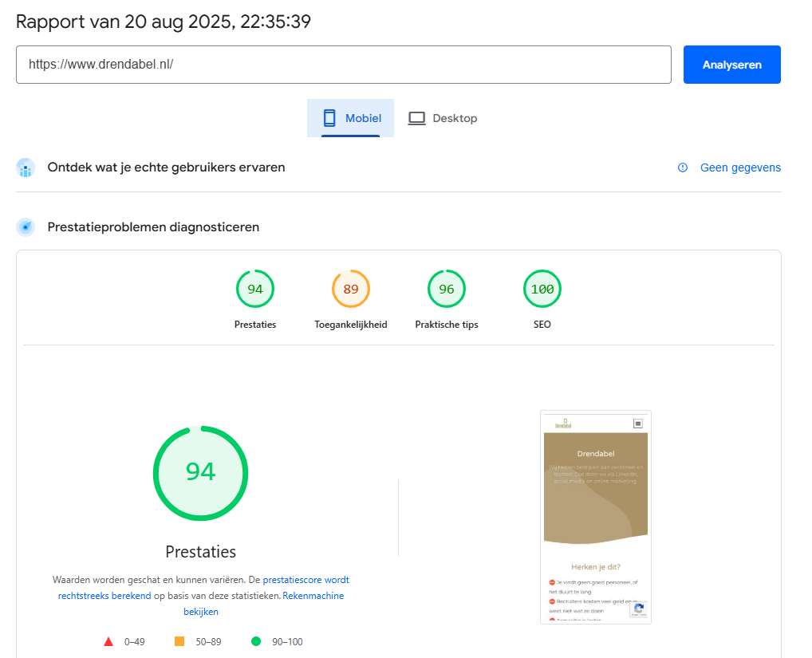The image size is (812, 658).
Task: Open the Rekenmachine bekijken link
Action: pos(313,596)
